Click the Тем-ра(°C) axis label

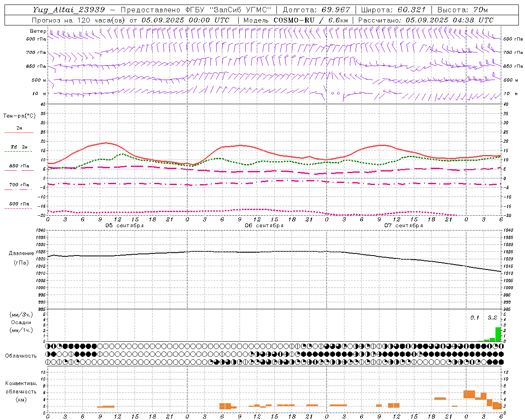pyautogui.click(x=19, y=116)
